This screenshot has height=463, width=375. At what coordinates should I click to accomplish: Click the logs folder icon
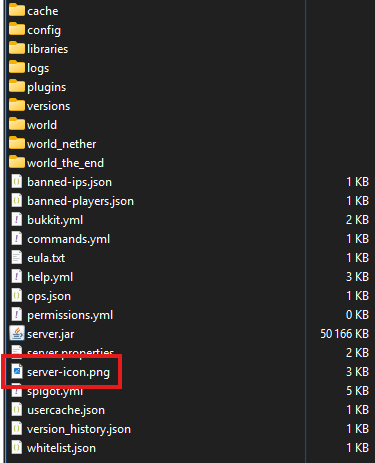17,67
